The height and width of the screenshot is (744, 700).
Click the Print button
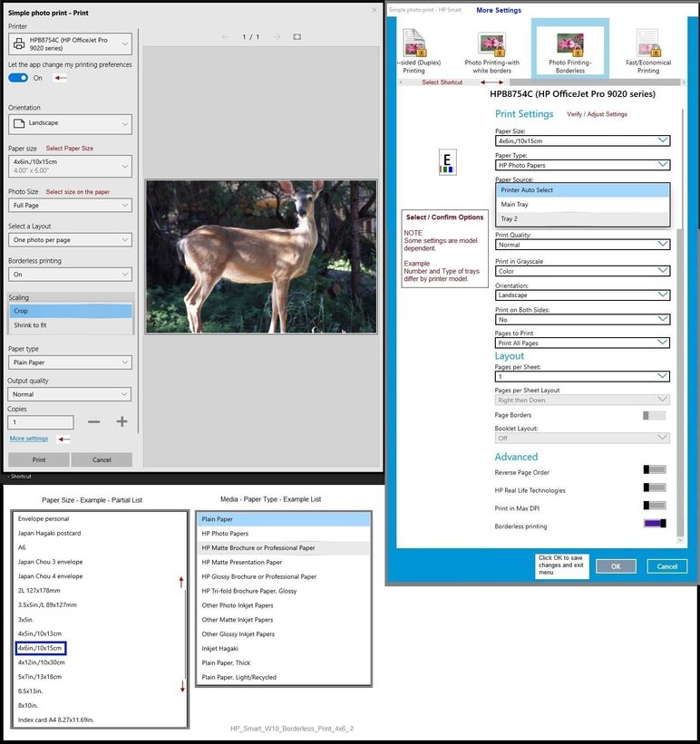tap(39, 459)
